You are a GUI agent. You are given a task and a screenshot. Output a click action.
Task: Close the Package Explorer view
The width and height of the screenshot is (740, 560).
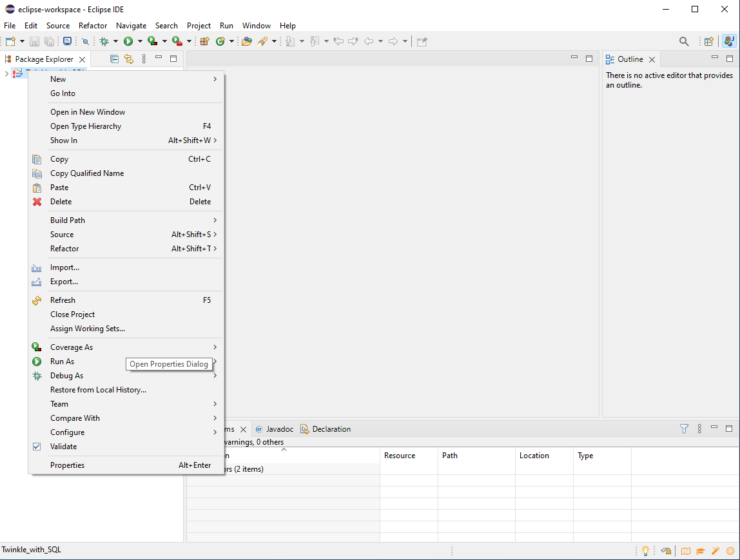pyautogui.click(x=82, y=59)
